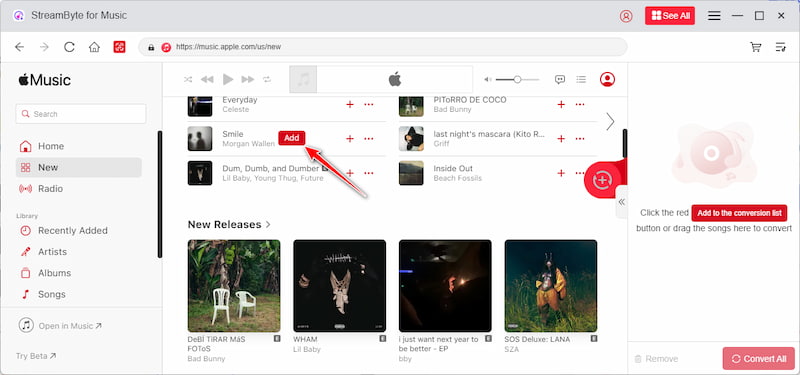
Task: Open the WHAM album cover
Action: pos(340,286)
